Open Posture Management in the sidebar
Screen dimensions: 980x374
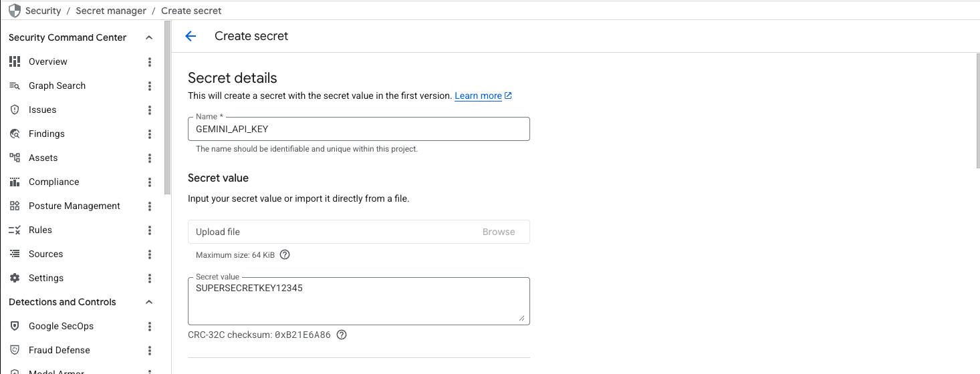(74, 206)
